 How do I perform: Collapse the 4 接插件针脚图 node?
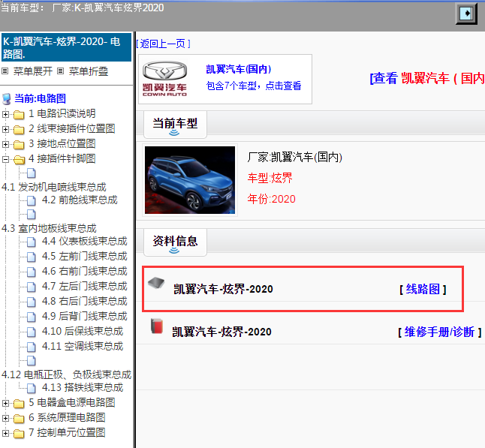[x=7, y=159]
